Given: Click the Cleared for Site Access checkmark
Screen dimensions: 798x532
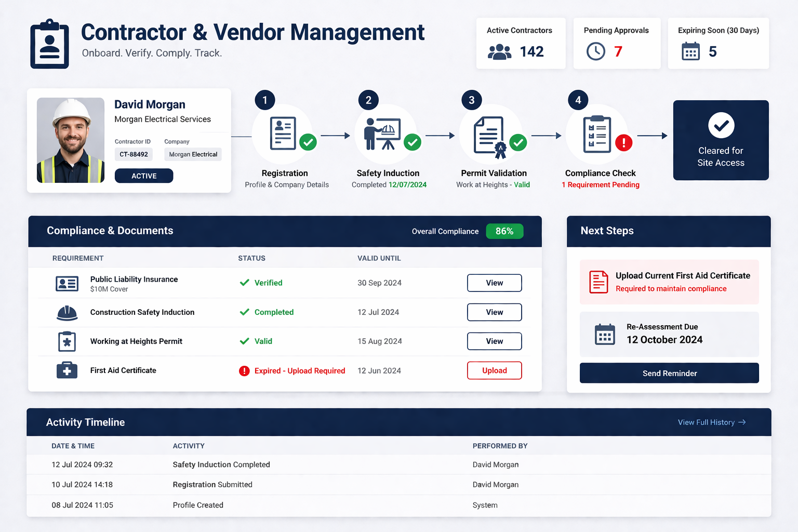Looking at the screenshot, I should [x=721, y=125].
